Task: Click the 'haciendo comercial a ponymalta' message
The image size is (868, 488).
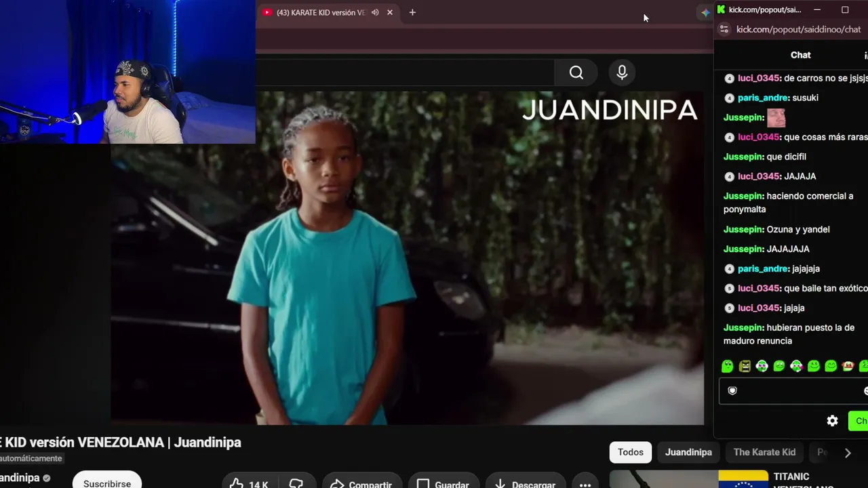Action: coord(788,203)
